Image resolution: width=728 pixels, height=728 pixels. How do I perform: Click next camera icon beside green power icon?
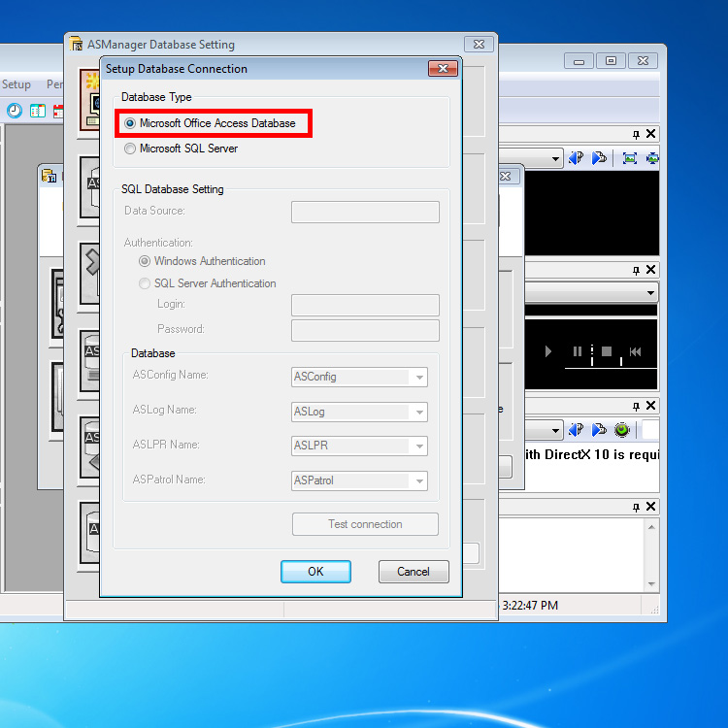599,430
